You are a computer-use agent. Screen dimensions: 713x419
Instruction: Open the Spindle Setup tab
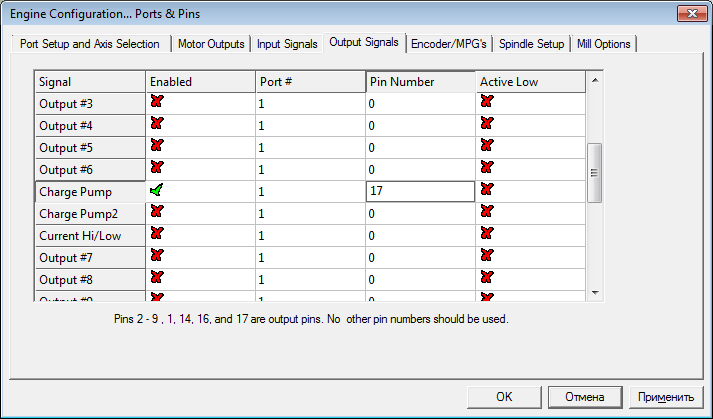tap(530, 44)
